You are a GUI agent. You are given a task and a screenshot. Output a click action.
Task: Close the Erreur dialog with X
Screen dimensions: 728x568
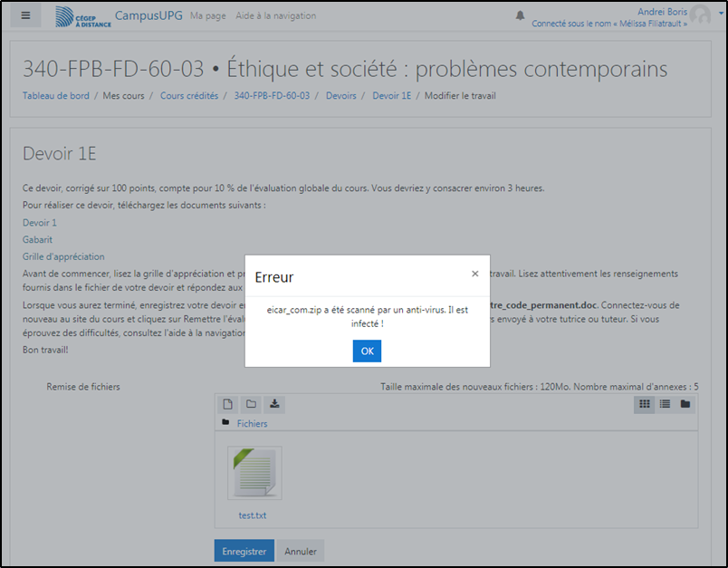(x=475, y=273)
